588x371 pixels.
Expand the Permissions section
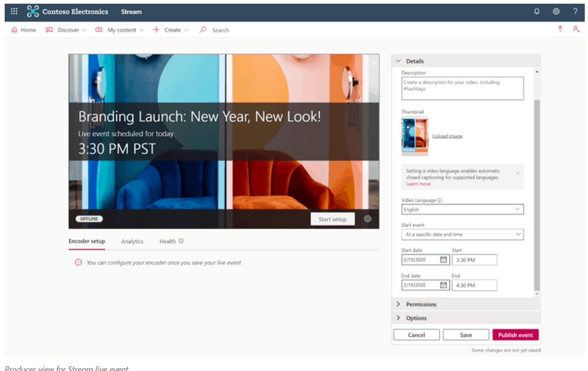pos(421,304)
